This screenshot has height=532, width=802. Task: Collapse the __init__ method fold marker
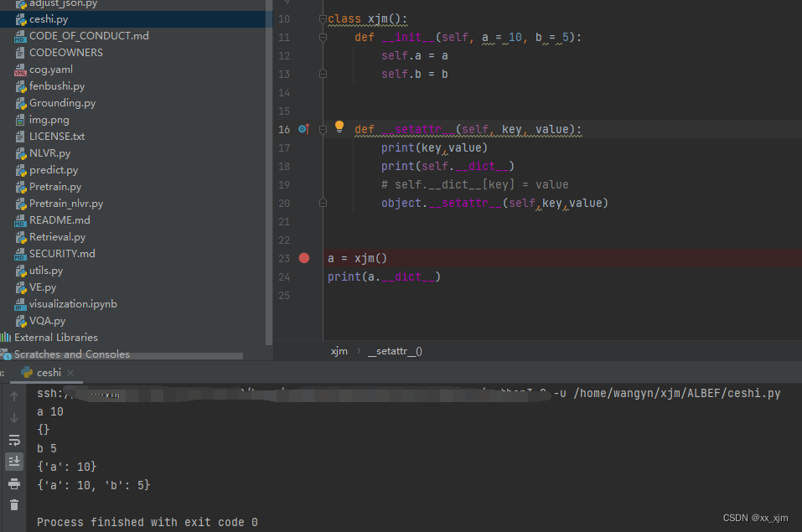point(323,38)
